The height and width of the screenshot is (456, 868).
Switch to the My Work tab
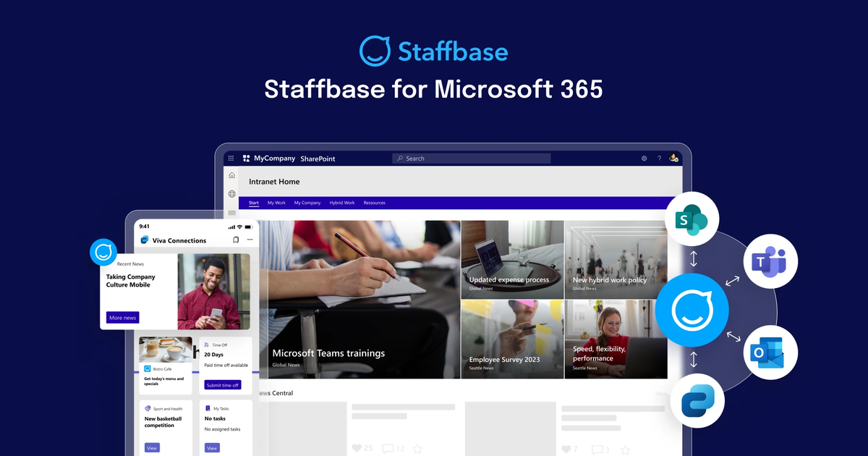pos(276,203)
